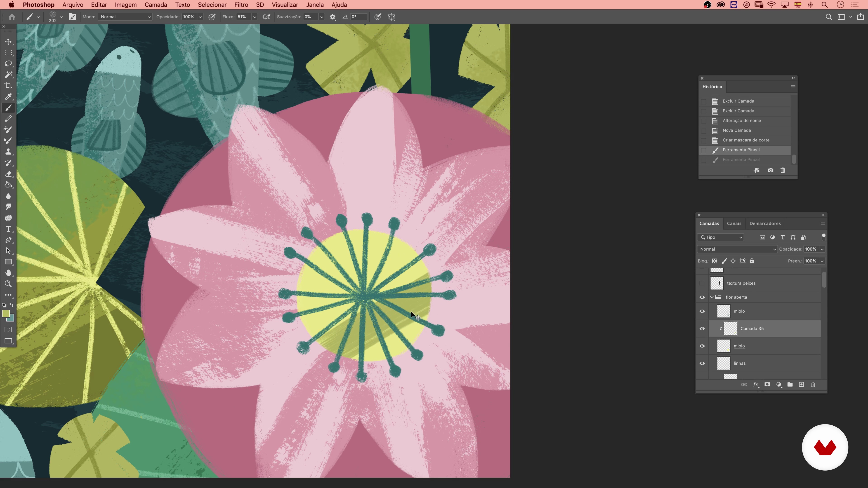Select the Lasso tool
Viewport: 868px width, 488px height.
coord(8,64)
